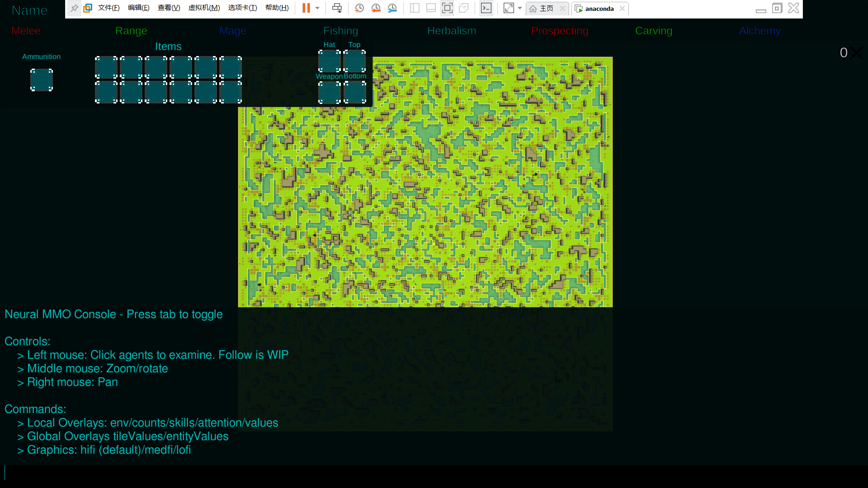The height and width of the screenshot is (488, 868).
Task: Click 'Neural MMO Console - Press tab to toggle' text
Action: point(113,314)
